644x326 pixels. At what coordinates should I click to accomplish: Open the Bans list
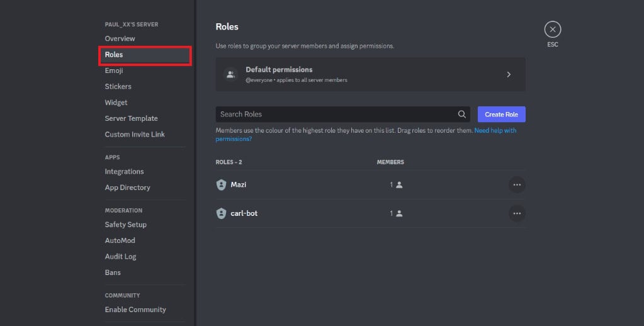tap(113, 273)
